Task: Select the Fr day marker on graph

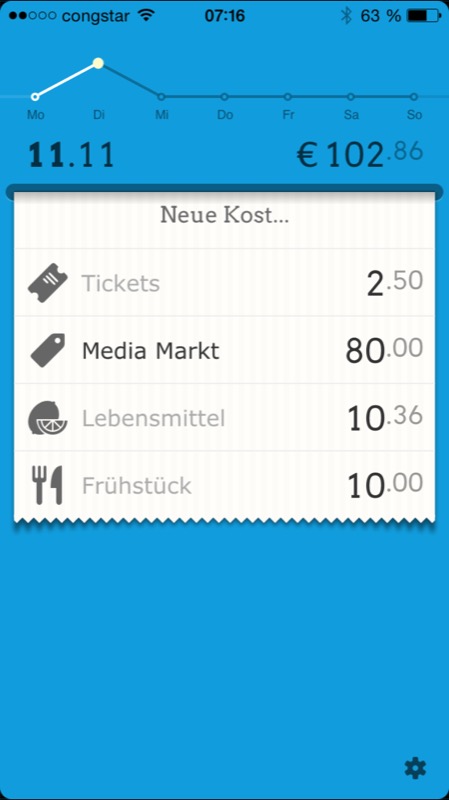Action: [288, 96]
